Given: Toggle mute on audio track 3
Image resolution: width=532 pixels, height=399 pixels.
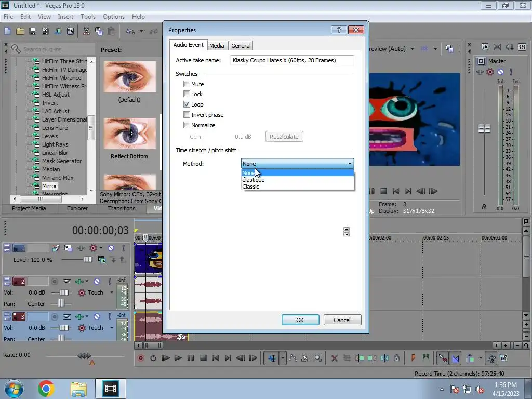Looking at the screenshot, I should click(x=97, y=316).
